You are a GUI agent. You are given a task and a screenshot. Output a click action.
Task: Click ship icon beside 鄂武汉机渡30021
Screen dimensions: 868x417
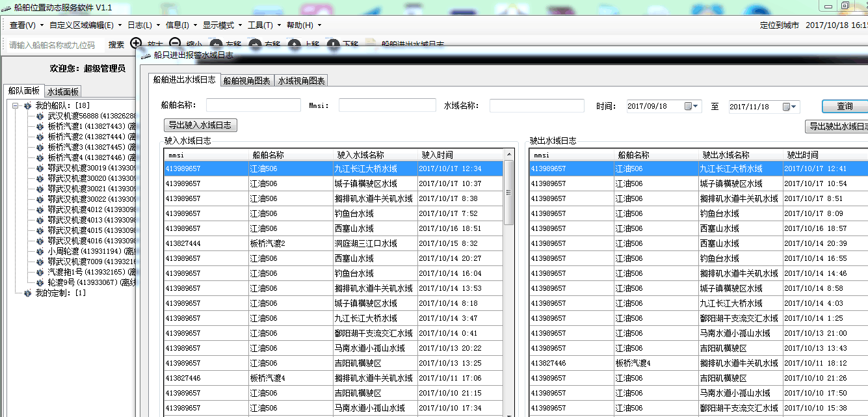(40, 189)
